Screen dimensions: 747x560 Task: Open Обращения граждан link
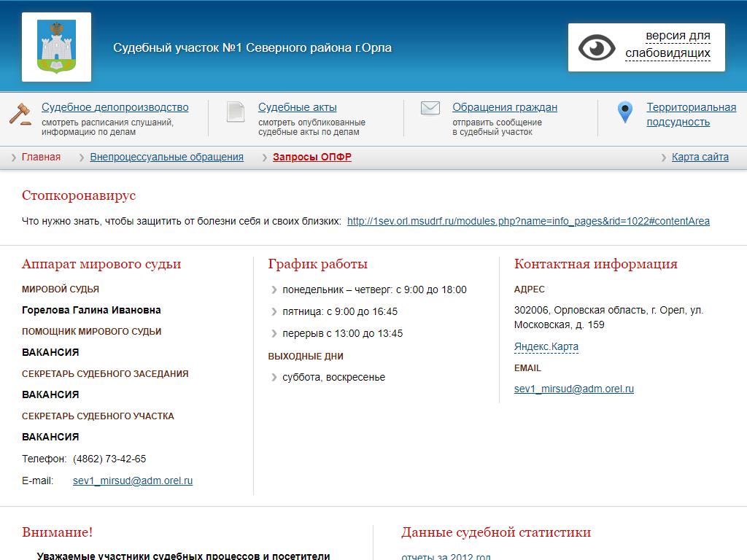(504, 107)
